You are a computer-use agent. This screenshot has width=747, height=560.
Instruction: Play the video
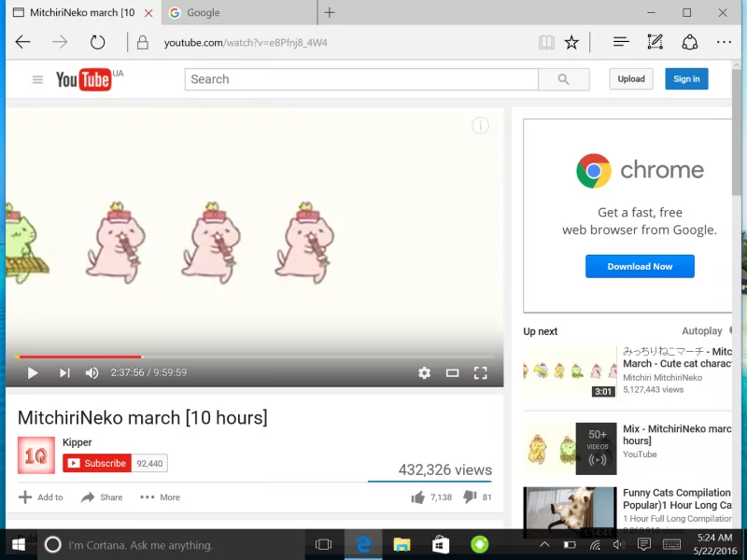click(33, 372)
